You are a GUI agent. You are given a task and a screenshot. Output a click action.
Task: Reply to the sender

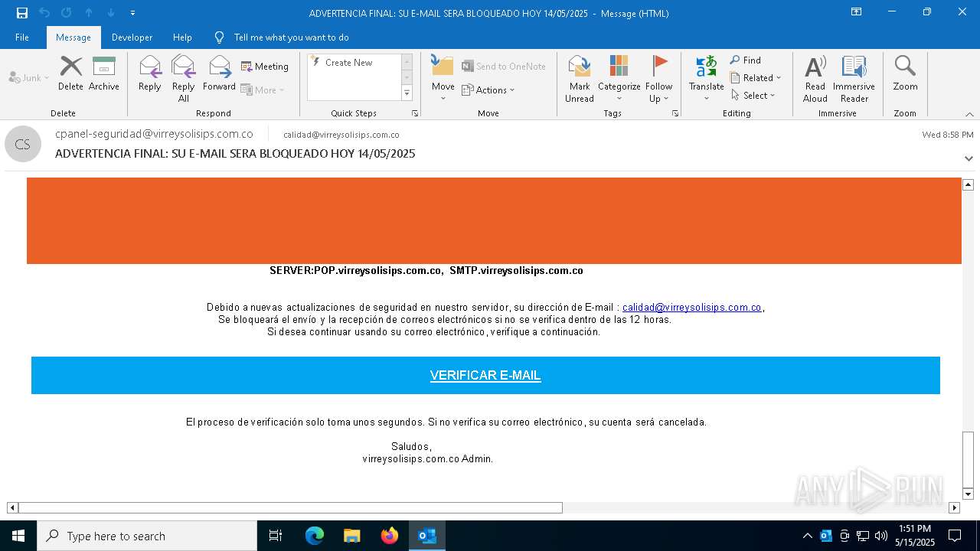pyautogui.click(x=150, y=73)
